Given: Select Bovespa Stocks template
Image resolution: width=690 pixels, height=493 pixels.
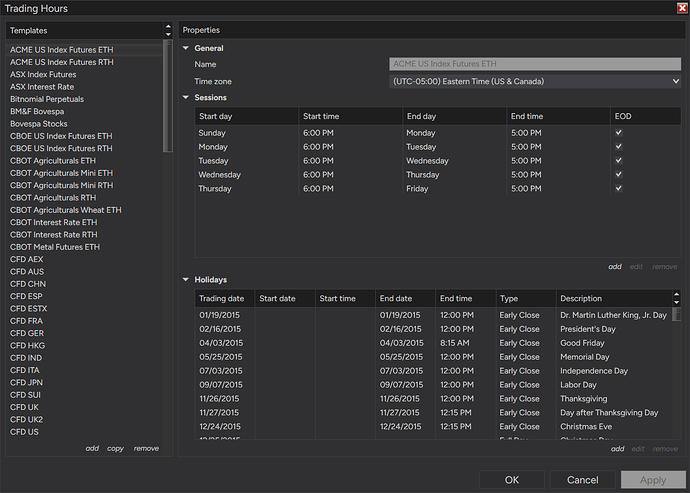Looking at the screenshot, I should [x=85, y=124].
